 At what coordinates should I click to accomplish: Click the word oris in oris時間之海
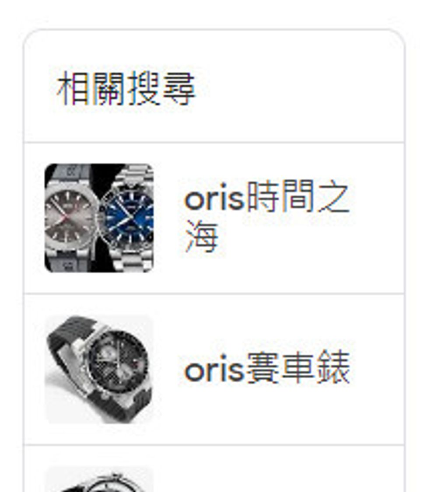[x=214, y=199]
